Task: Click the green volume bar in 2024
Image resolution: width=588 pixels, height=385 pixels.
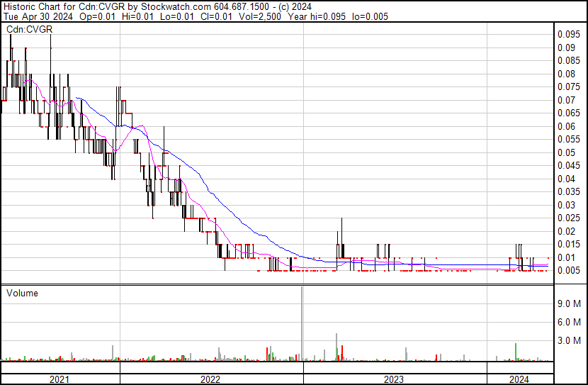Action: pos(516,352)
